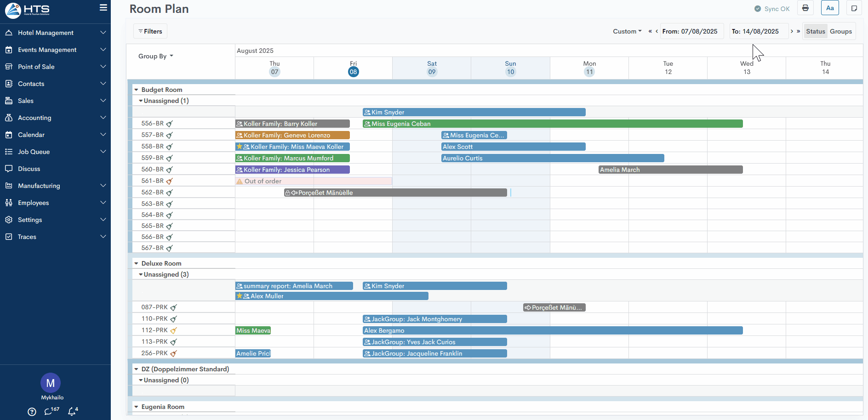The height and width of the screenshot is (420, 868).
Task: Open the Group By dropdown
Action: pyautogui.click(x=155, y=56)
